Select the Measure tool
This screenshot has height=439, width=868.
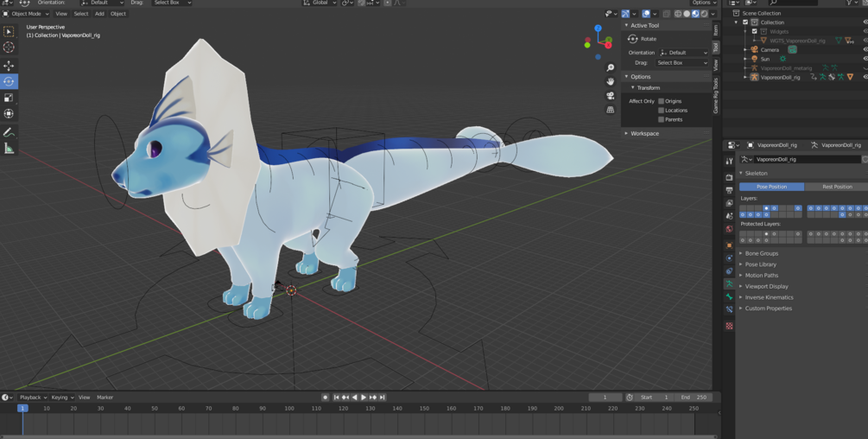[9, 149]
